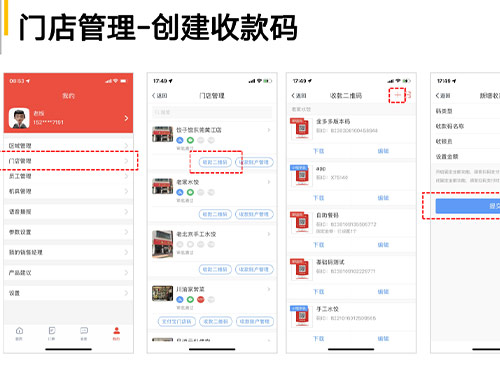Go back from the 新增收款码 screen
The height and width of the screenshot is (367, 500).
pos(443,96)
